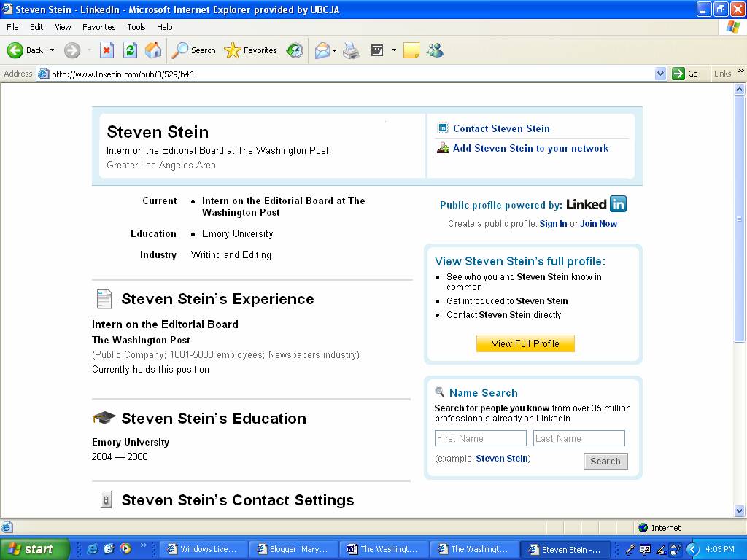The height and width of the screenshot is (560, 747).
Task: Click the Forward arrow button
Action: click(72, 50)
